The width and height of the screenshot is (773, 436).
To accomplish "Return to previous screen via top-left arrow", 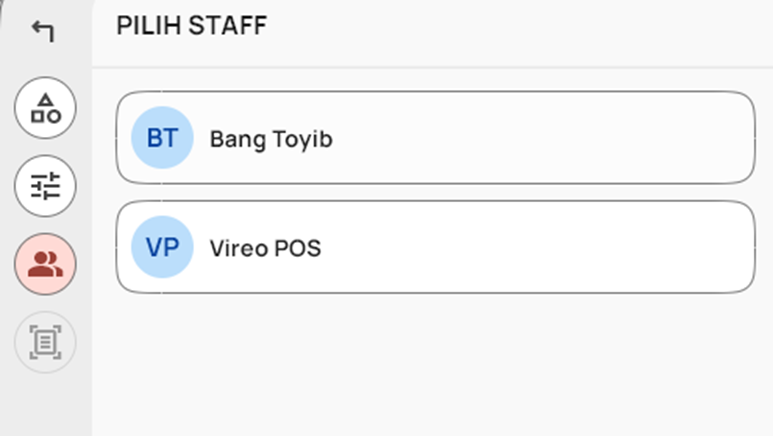I will tap(43, 31).
